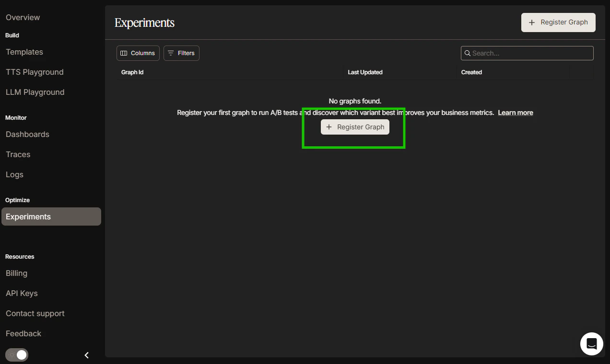Open LLM Playground
610x364 pixels.
coord(35,92)
